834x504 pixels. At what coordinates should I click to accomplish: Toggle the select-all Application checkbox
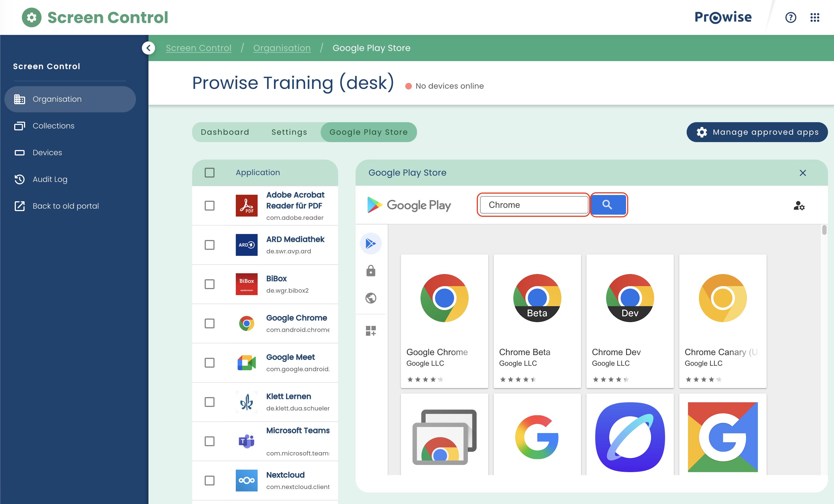coord(210,173)
